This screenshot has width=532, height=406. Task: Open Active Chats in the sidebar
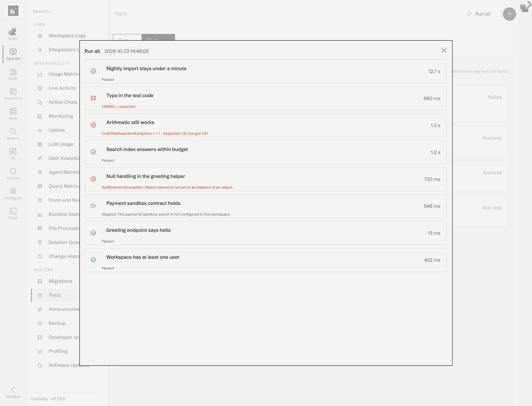[63, 102]
